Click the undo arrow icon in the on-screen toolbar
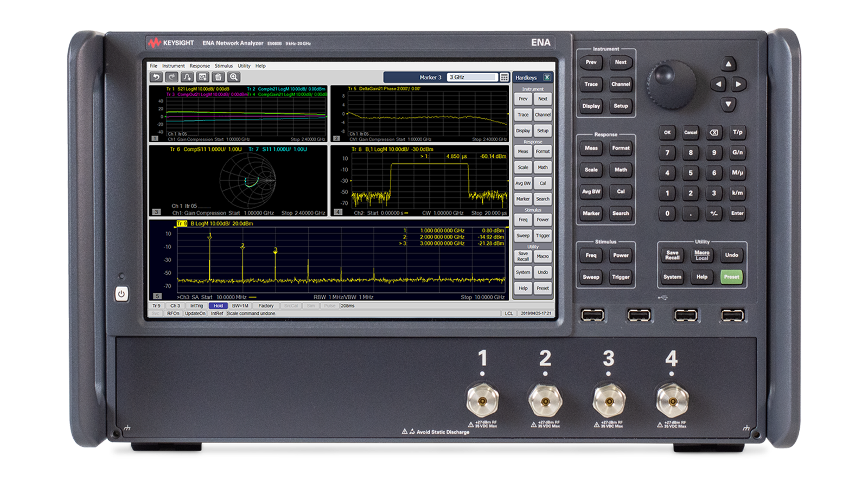 (x=156, y=77)
